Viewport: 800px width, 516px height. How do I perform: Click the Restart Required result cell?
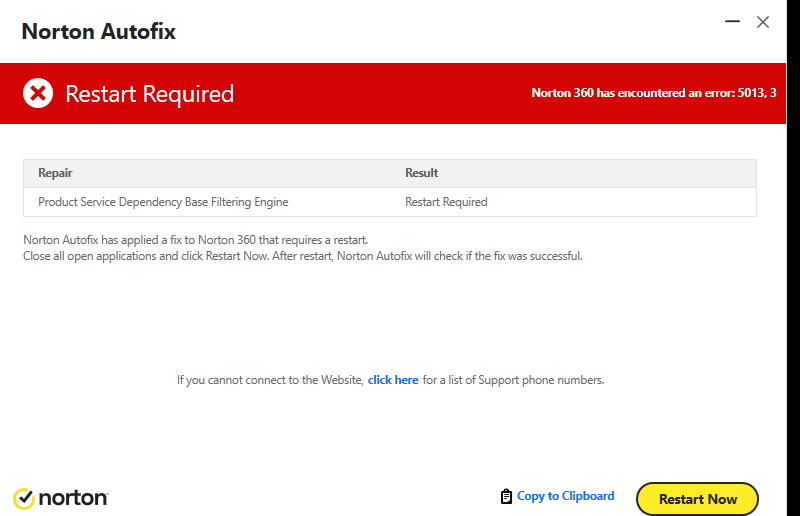(x=446, y=202)
